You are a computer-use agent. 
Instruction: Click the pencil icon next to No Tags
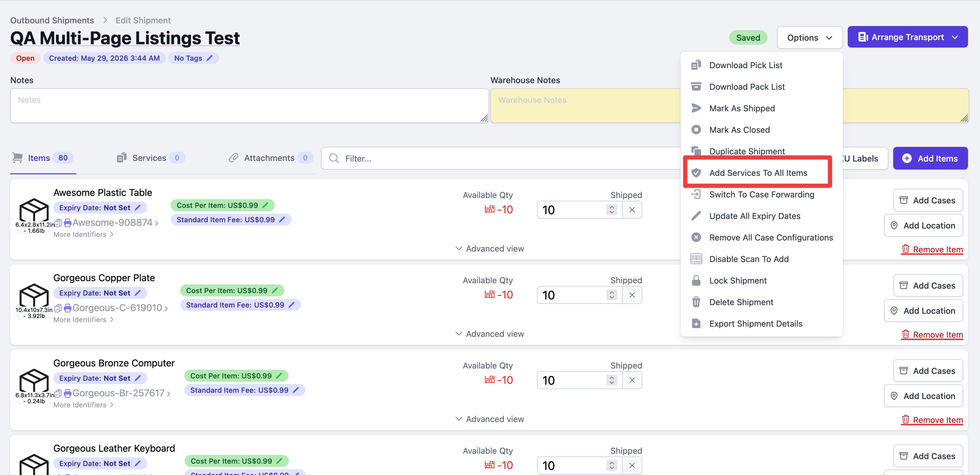pyautogui.click(x=209, y=58)
